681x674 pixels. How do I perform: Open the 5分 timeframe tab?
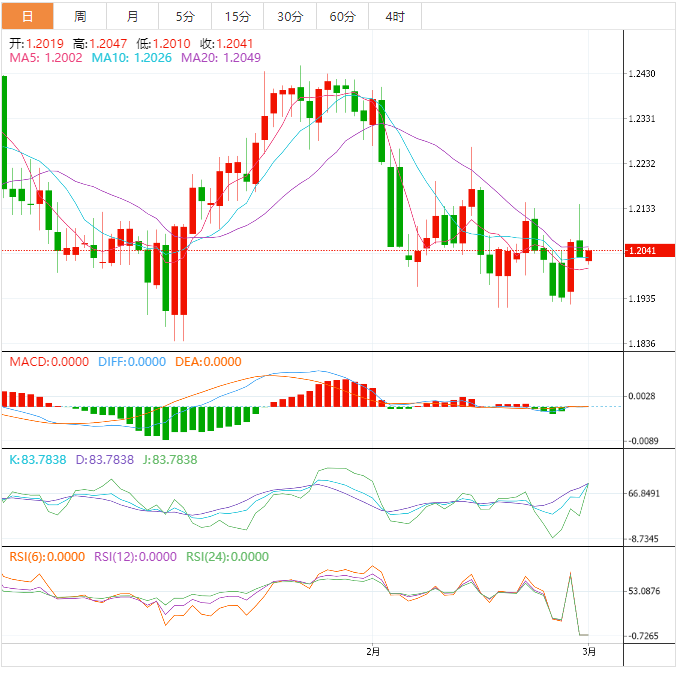185,17
